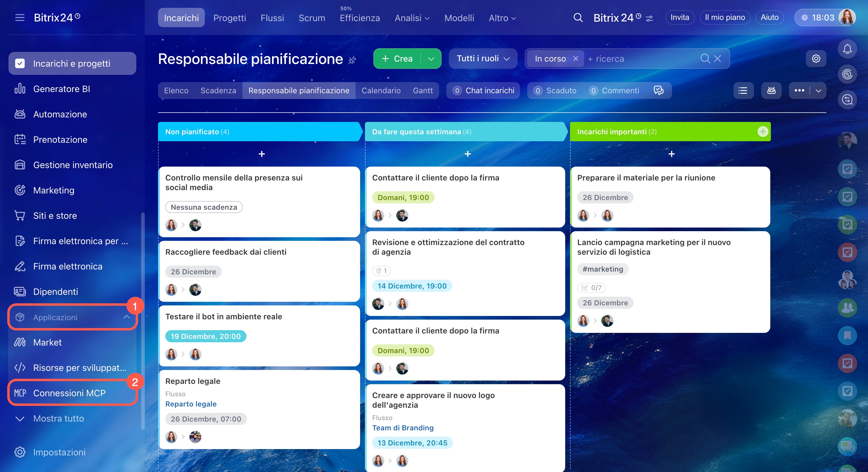The width and height of the screenshot is (868, 472).
Task: Open the Team di Branding flow link
Action: tap(403, 428)
